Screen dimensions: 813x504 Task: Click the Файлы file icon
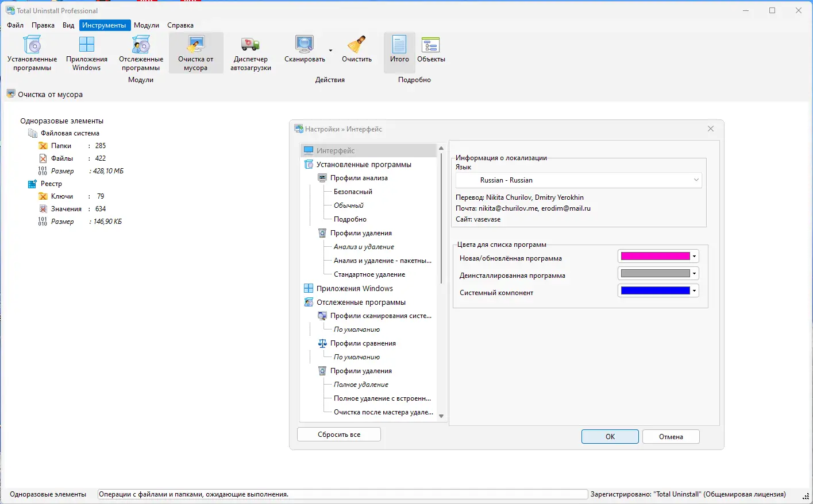click(43, 158)
